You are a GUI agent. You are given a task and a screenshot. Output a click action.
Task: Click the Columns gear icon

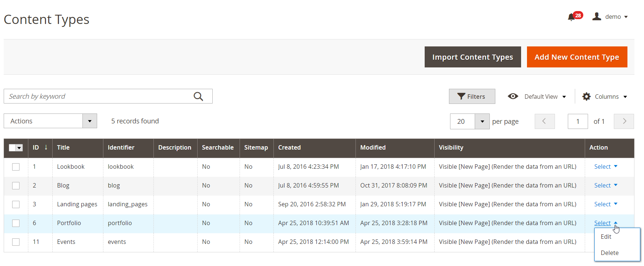point(587,97)
